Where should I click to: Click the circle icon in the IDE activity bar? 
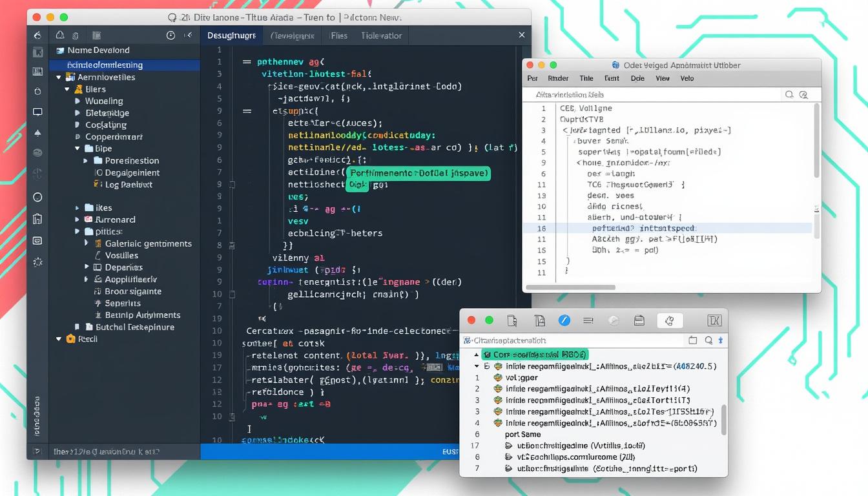click(37, 197)
